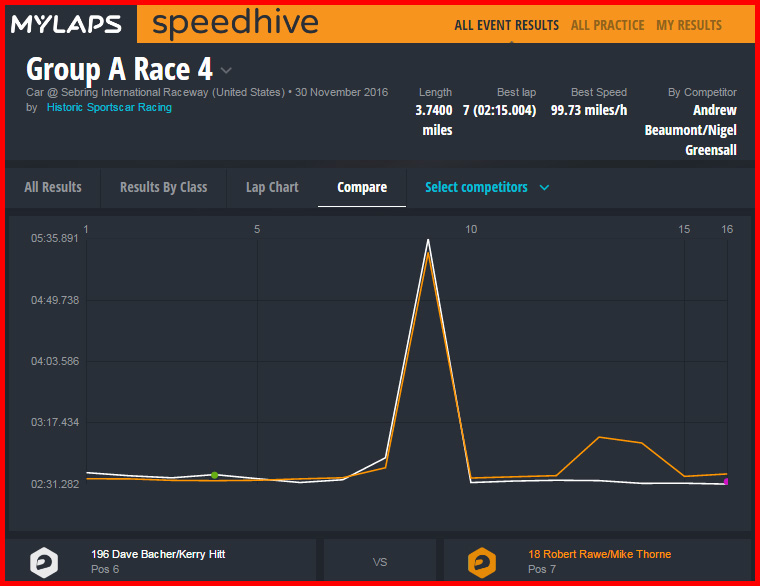Switch to Results By Class tab
The width and height of the screenshot is (760, 586).
coord(163,187)
